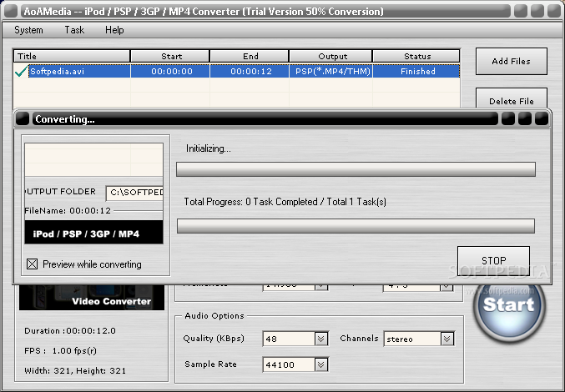Viewport: 565px width, 392px height.
Task: Open the Sample Rate 44100 dropdown
Action: (321, 364)
